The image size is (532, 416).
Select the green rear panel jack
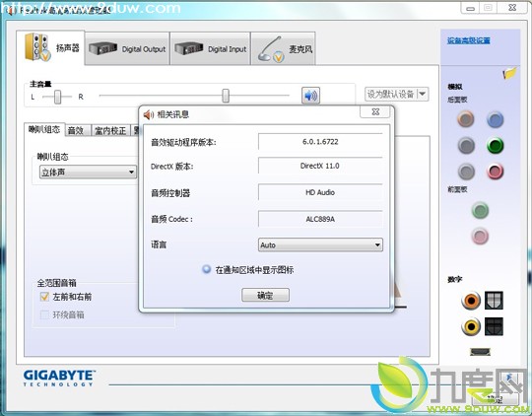coord(495,146)
